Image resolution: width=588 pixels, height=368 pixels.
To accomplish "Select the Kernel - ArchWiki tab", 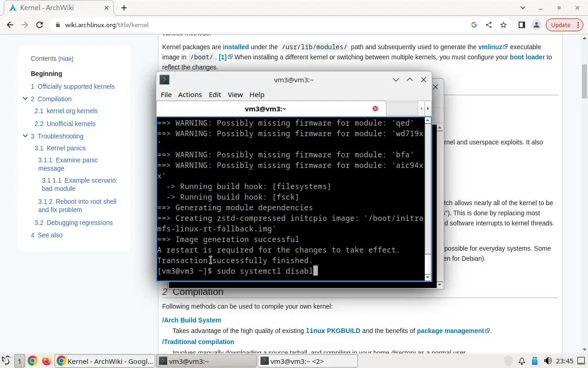I will (x=58, y=8).
